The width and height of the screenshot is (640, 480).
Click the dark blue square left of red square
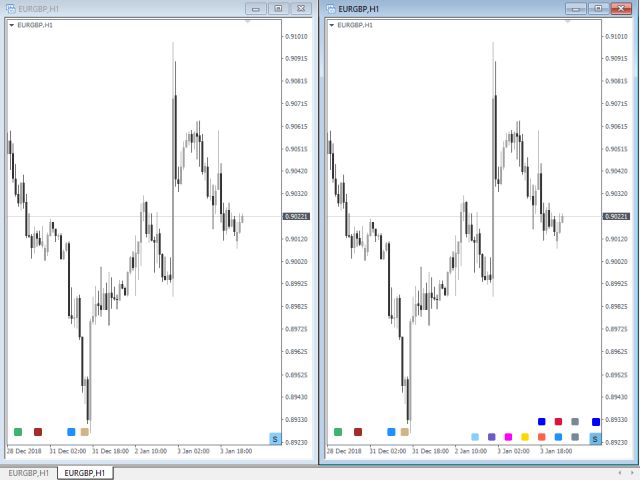542,422
